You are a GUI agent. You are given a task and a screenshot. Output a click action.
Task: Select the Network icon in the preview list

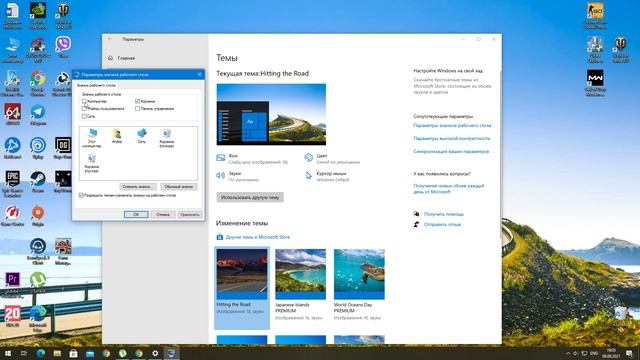tap(142, 136)
